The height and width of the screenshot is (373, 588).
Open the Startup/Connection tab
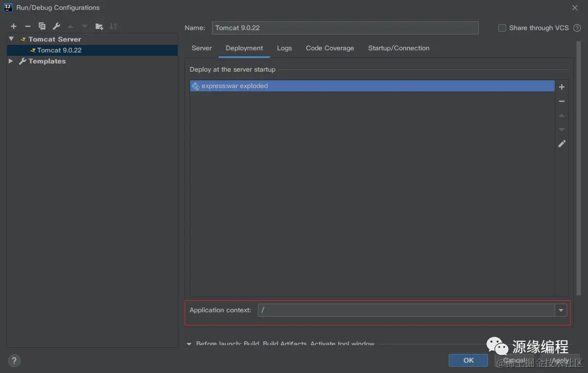click(398, 48)
